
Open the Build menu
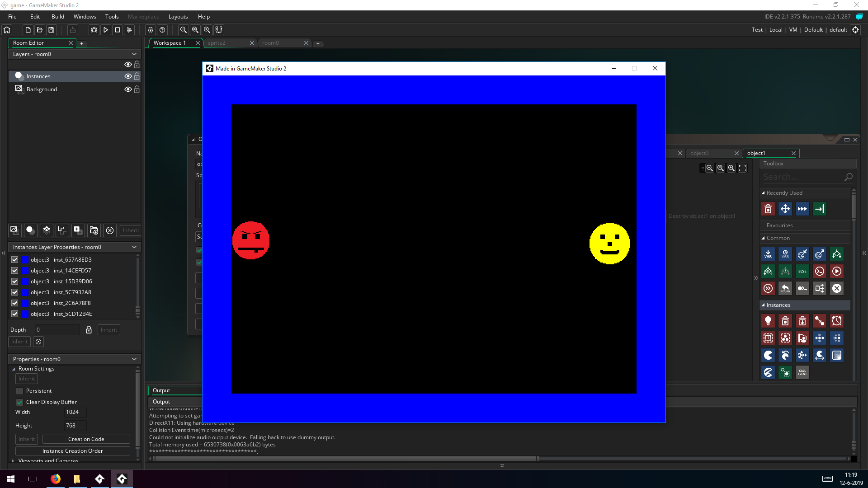(58, 17)
